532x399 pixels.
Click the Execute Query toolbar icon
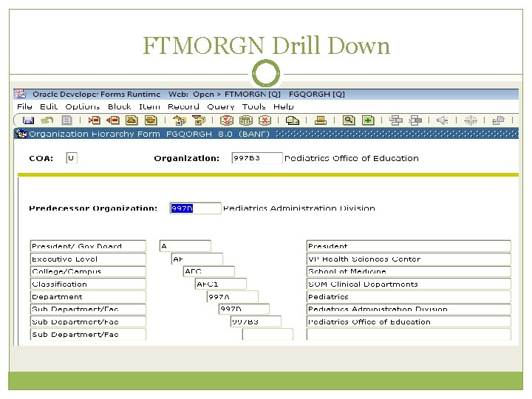coord(246,120)
